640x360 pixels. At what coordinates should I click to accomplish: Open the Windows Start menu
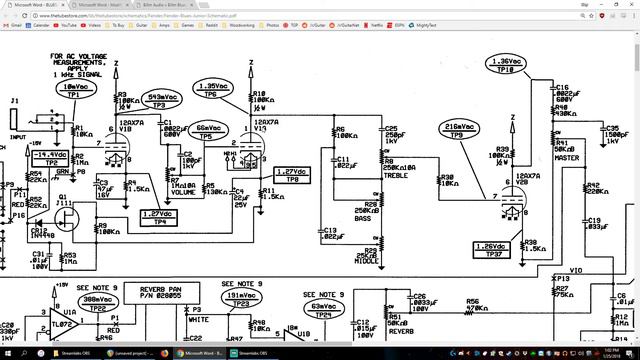tap(7, 353)
